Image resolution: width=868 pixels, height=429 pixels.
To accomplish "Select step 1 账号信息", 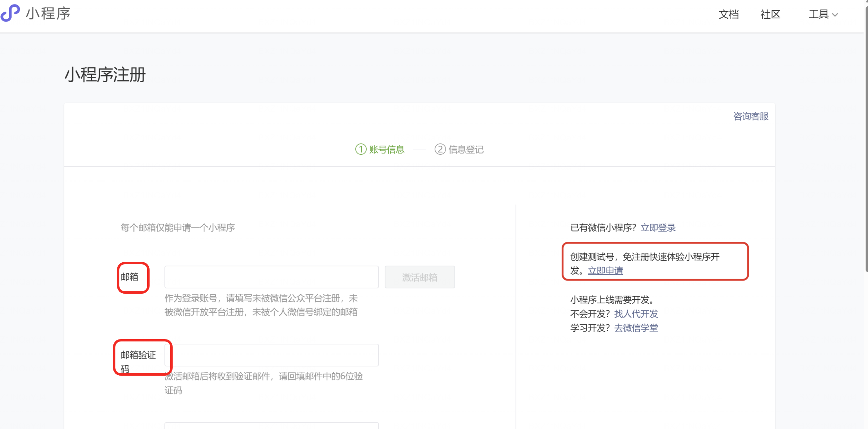I will (x=380, y=149).
